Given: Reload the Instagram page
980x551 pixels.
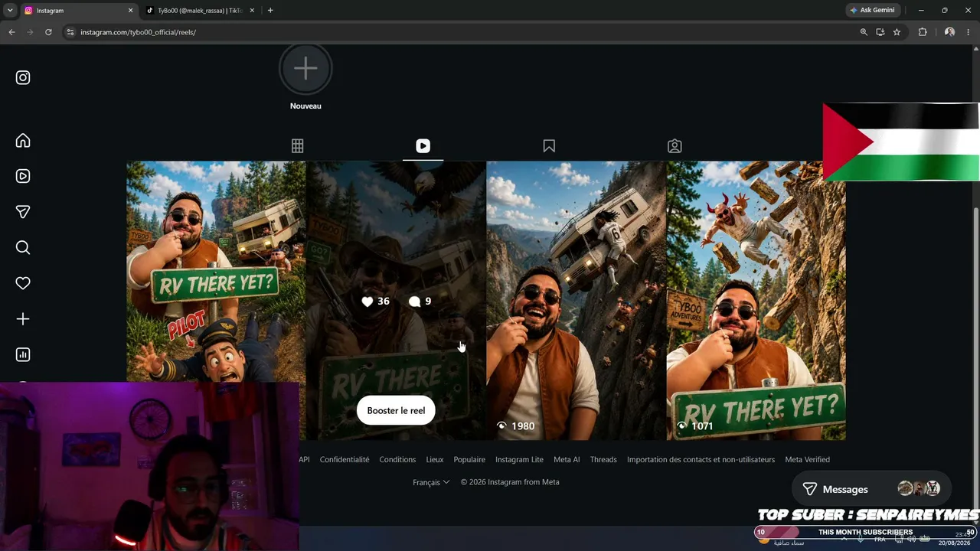Looking at the screenshot, I should [x=48, y=32].
